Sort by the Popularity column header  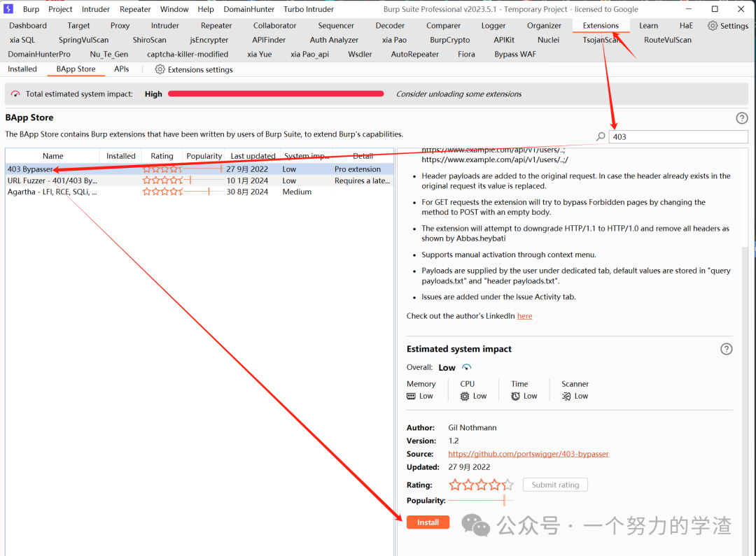click(x=204, y=156)
